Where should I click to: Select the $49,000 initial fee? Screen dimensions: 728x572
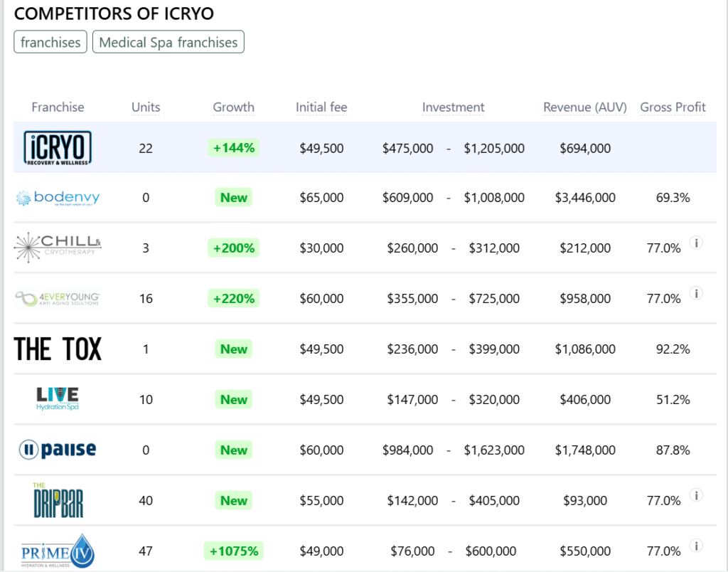click(321, 551)
